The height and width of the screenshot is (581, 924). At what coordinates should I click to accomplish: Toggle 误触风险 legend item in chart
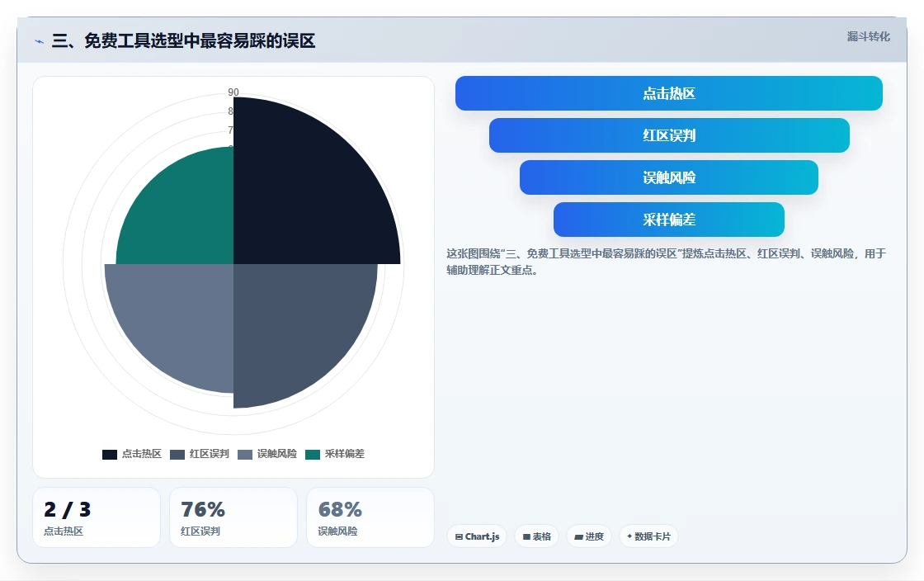pos(267,454)
